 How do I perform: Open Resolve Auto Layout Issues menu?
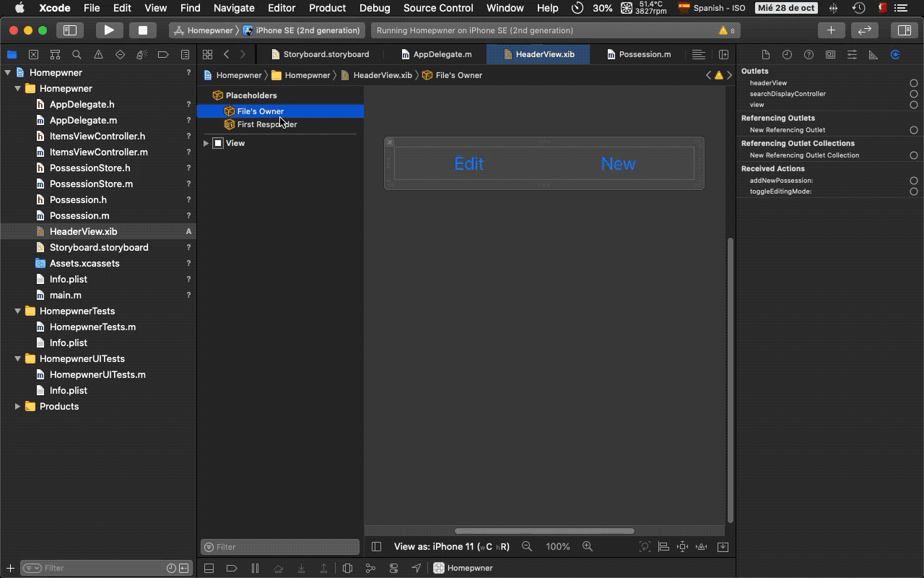pyautogui.click(x=701, y=547)
